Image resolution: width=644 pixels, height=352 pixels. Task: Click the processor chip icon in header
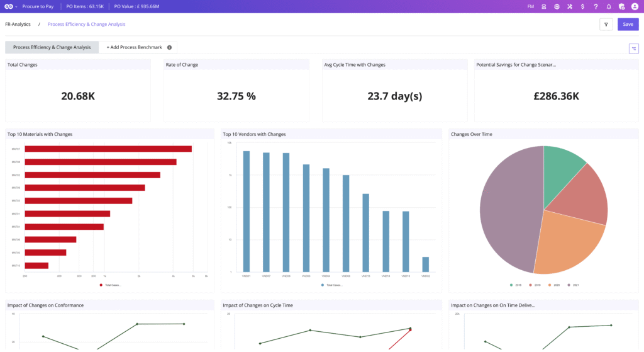click(x=557, y=6)
